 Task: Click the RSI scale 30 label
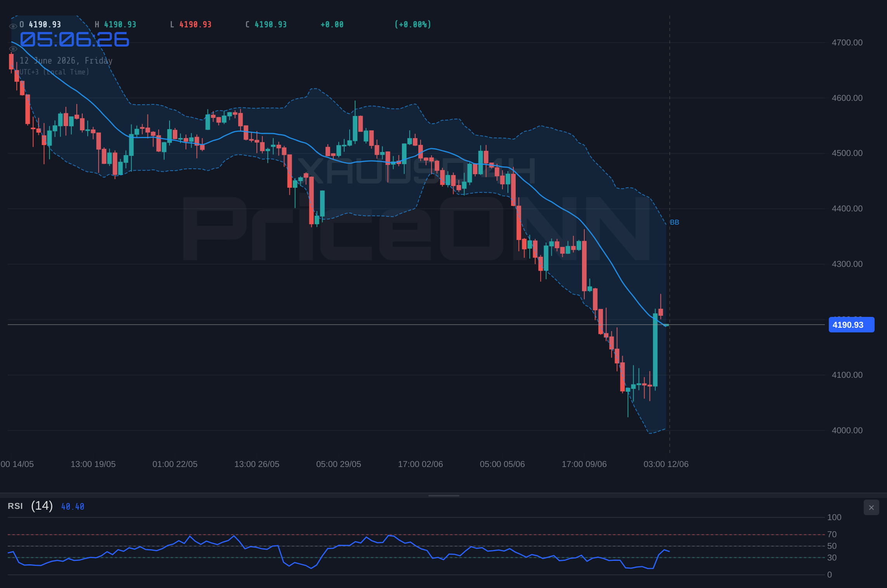tap(832, 558)
